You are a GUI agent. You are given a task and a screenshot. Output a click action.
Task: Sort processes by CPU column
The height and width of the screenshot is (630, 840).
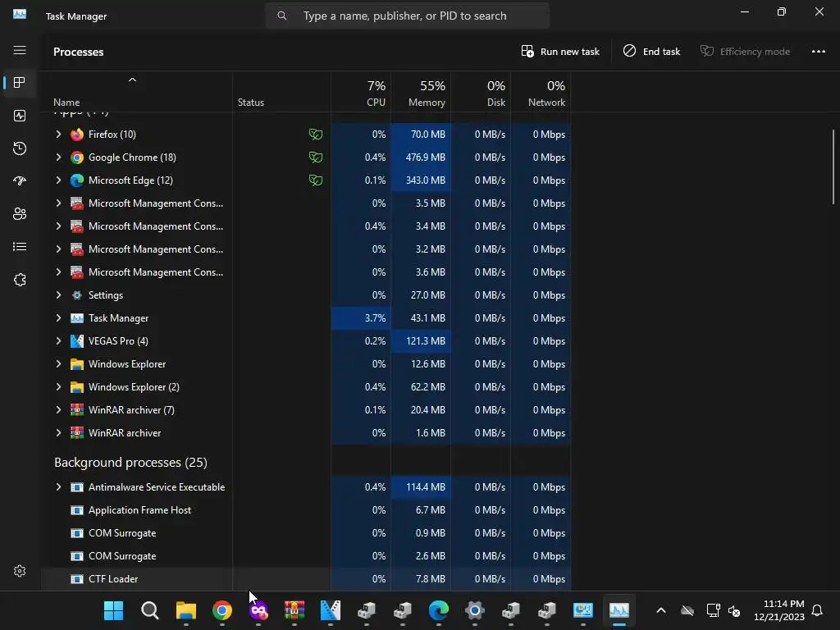(361, 92)
